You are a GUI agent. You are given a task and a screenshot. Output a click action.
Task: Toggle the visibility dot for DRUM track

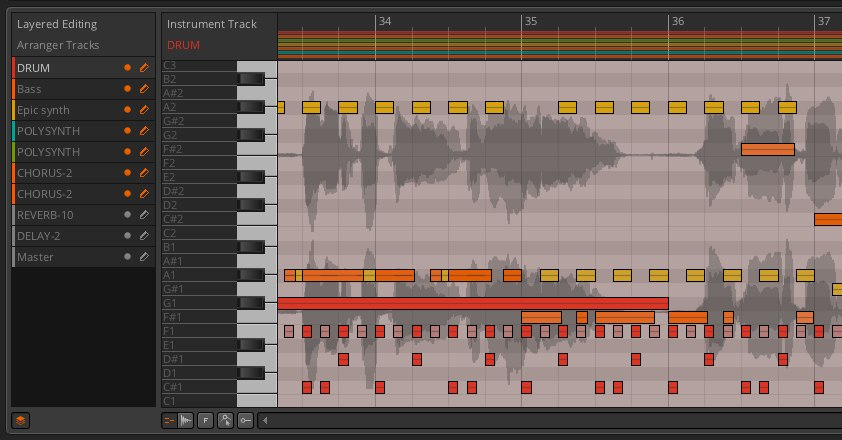(127, 68)
